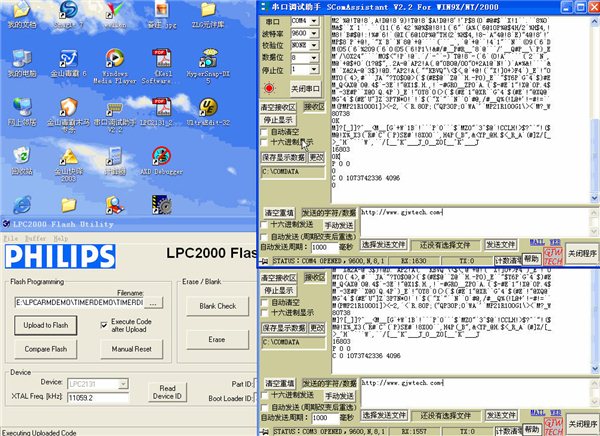Click the Upload to Flash button
The height and width of the screenshot is (436, 600).
(x=46, y=325)
